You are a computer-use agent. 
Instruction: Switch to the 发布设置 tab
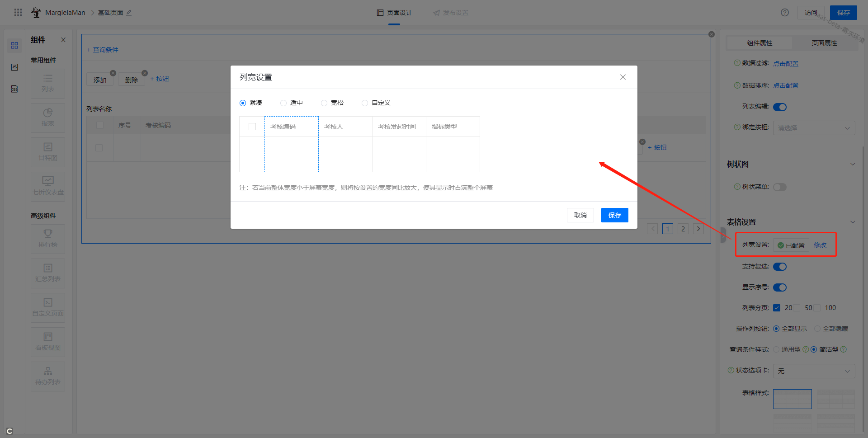[451, 13]
